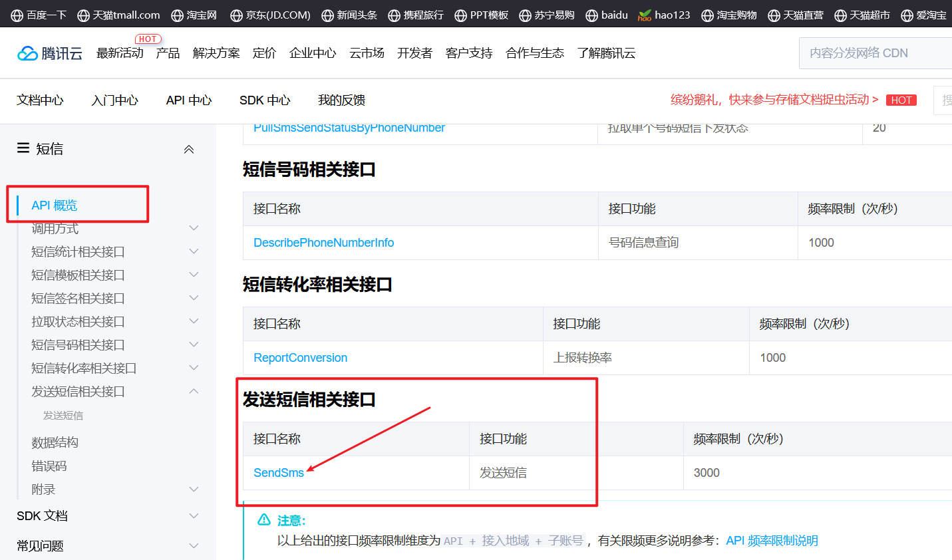Switch to the 文档中心 tab

point(40,100)
